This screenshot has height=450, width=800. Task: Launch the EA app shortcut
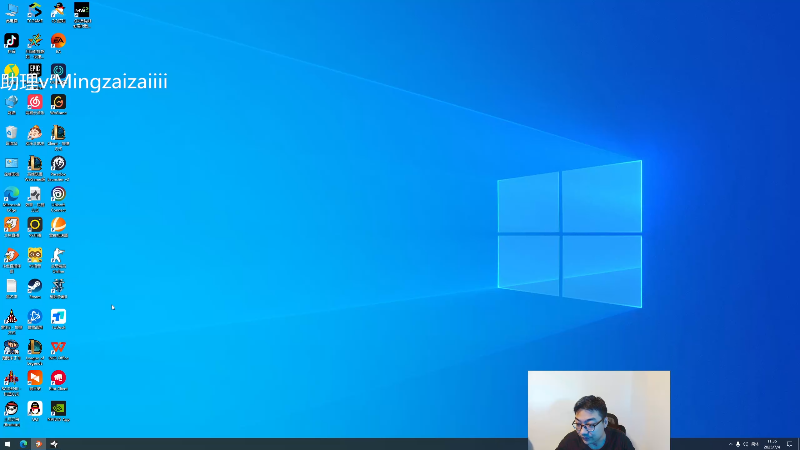58,43
